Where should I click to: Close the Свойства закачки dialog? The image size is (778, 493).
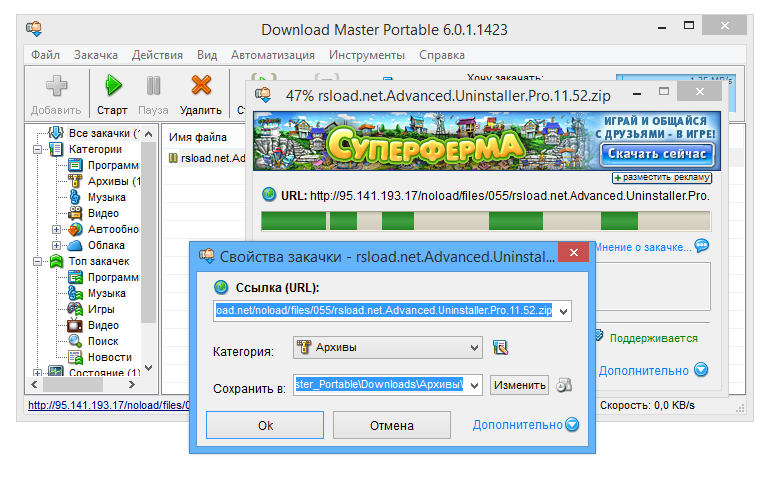tap(574, 252)
